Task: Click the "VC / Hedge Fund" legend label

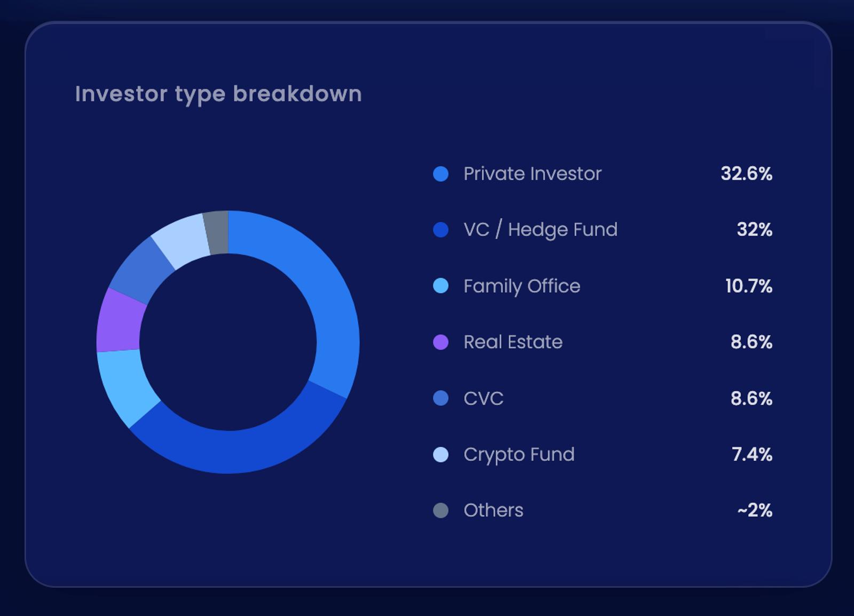Action: [540, 230]
